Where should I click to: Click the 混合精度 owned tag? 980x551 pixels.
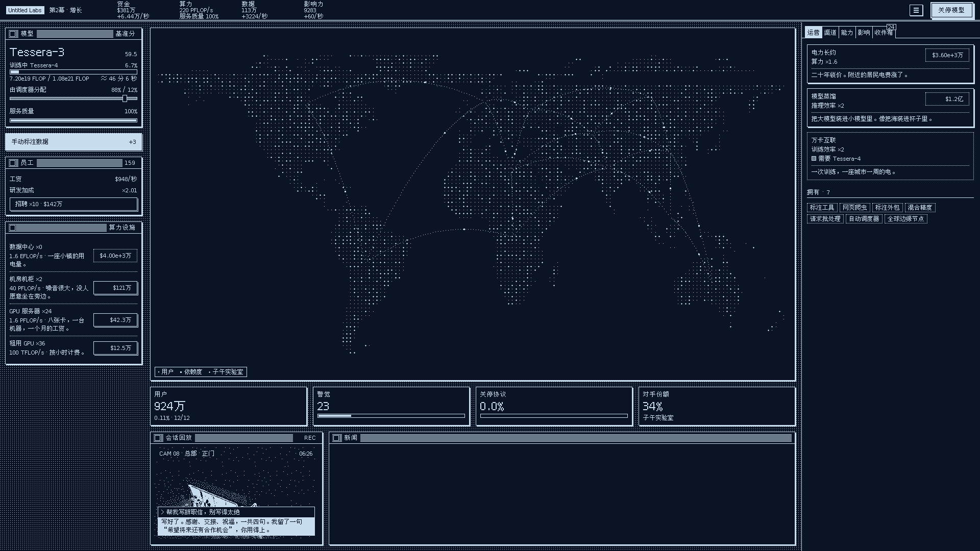[x=920, y=208]
